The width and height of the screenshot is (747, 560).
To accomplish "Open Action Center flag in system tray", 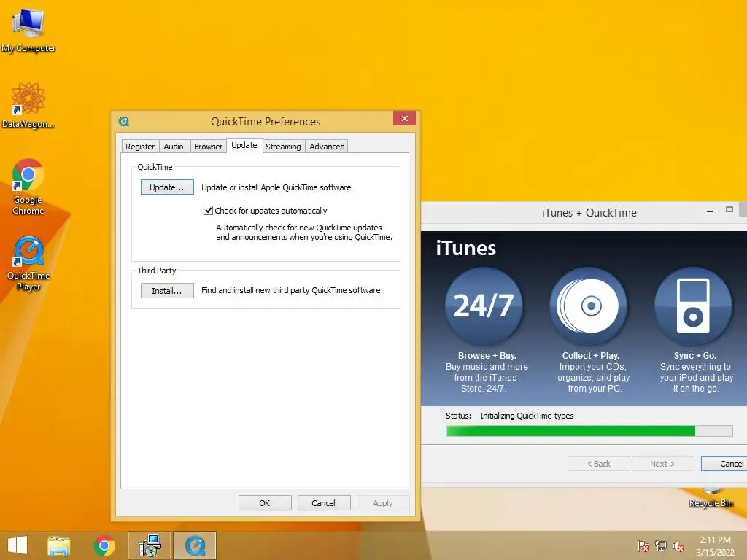I will [643, 546].
